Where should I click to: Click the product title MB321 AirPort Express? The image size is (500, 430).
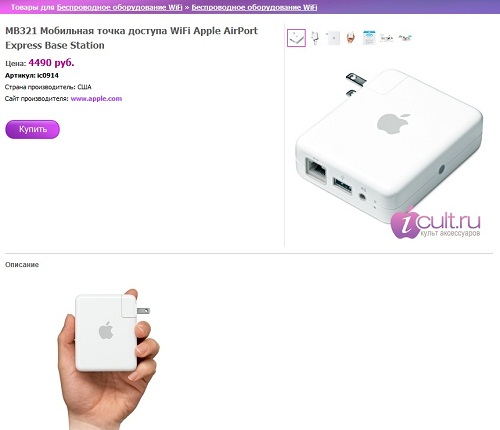coord(131,38)
